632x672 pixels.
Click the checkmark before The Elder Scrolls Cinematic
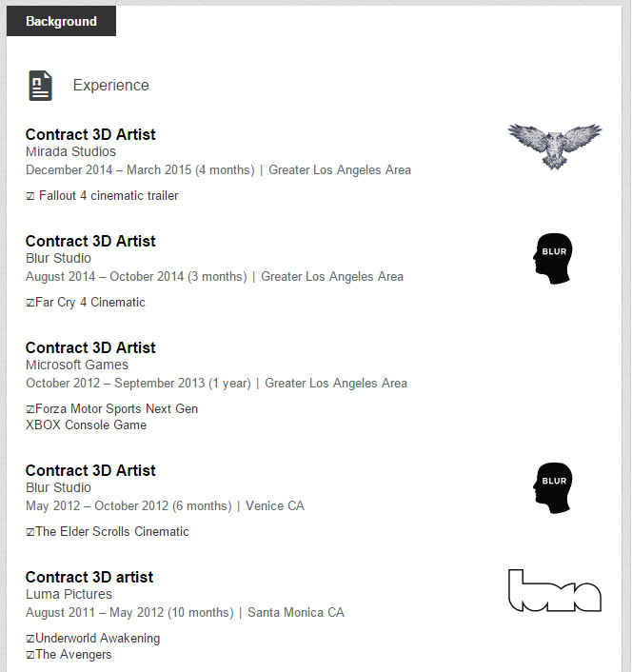coord(30,532)
